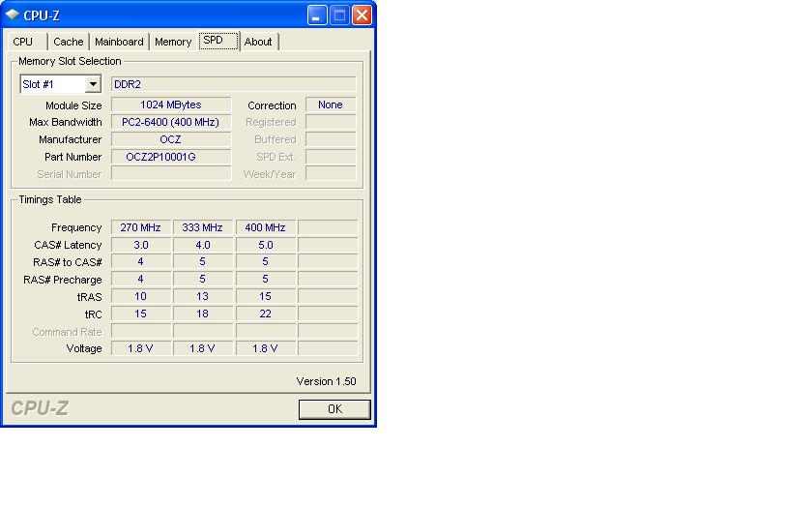Image resolution: width=812 pixels, height=508 pixels.
Task: Click the Timings Table group title
Action: pyautogui.click(x=50, y=199)
